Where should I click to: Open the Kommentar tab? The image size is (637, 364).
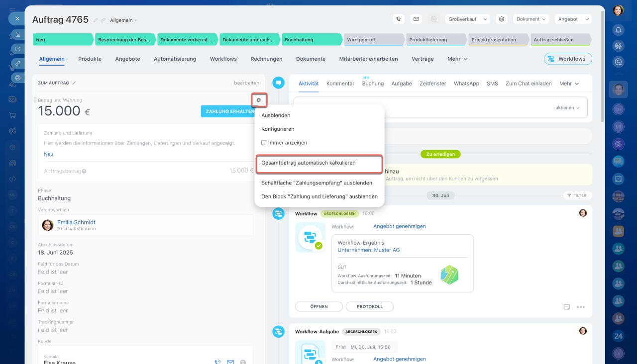[x=340, y=84]
